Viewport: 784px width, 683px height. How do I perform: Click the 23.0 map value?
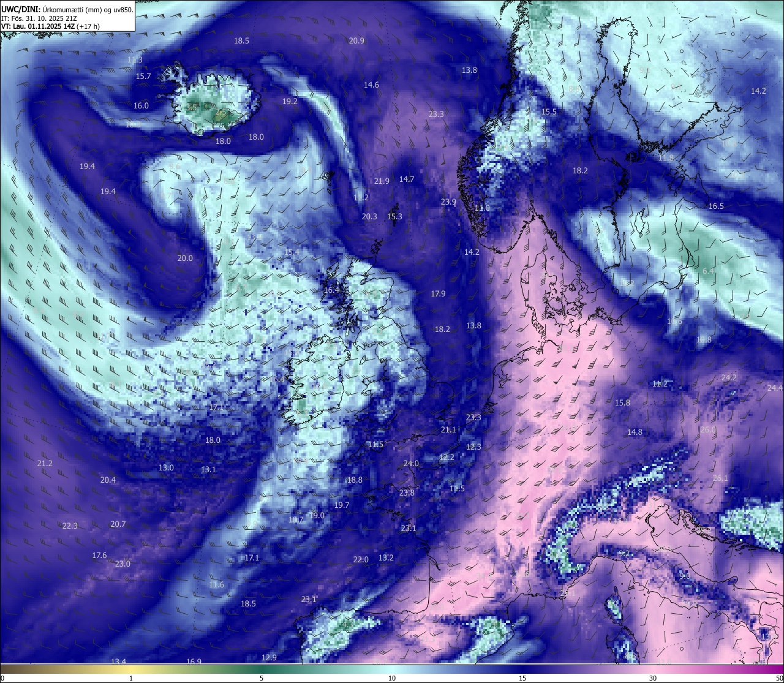click(x=123, y=564)
